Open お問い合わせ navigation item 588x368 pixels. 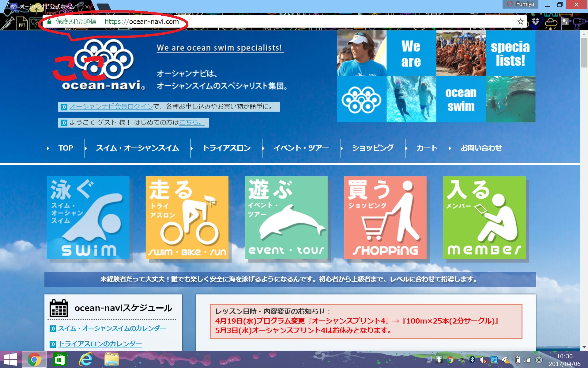click(x=481, y=148)
